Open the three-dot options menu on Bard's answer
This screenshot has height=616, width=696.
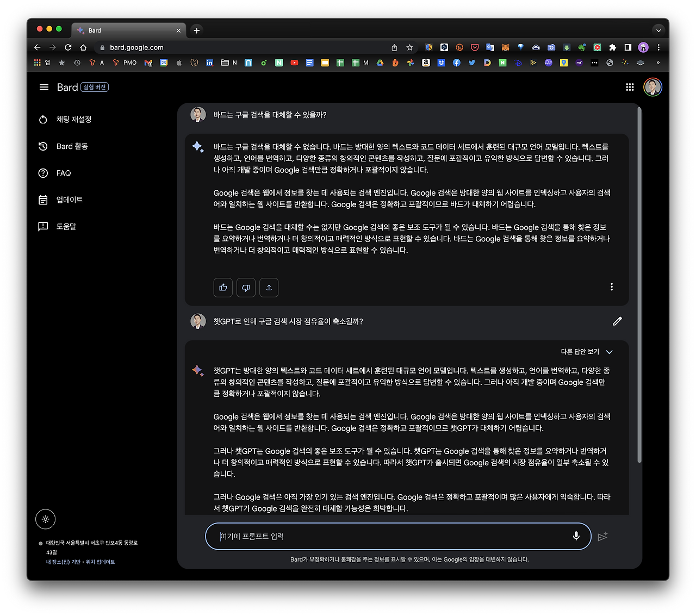point(612,287)
